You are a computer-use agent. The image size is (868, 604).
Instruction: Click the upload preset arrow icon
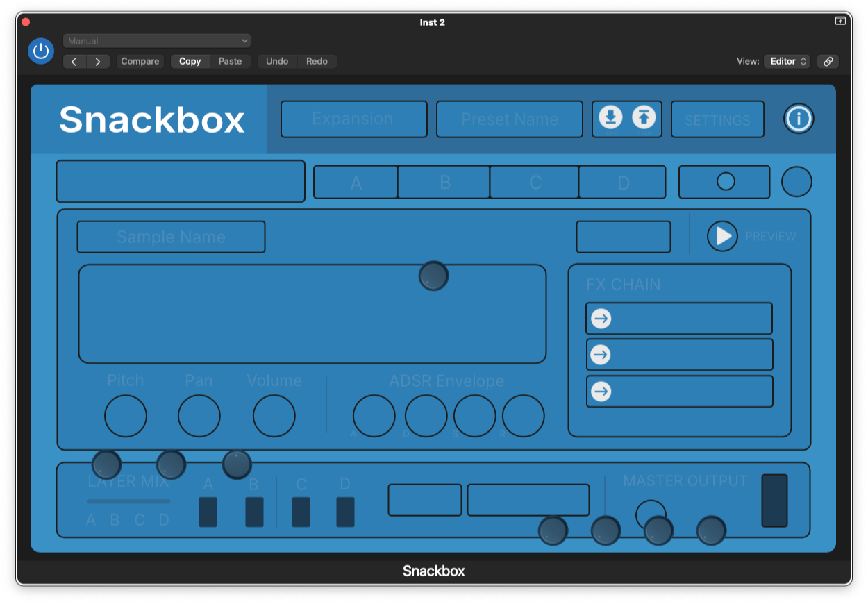(x=644, y=118)
